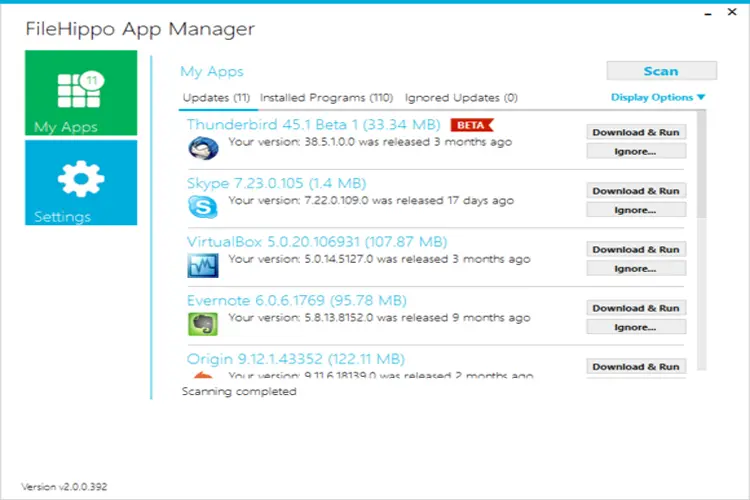Click the FileHippo App Manager title

(x=140, y=29)
